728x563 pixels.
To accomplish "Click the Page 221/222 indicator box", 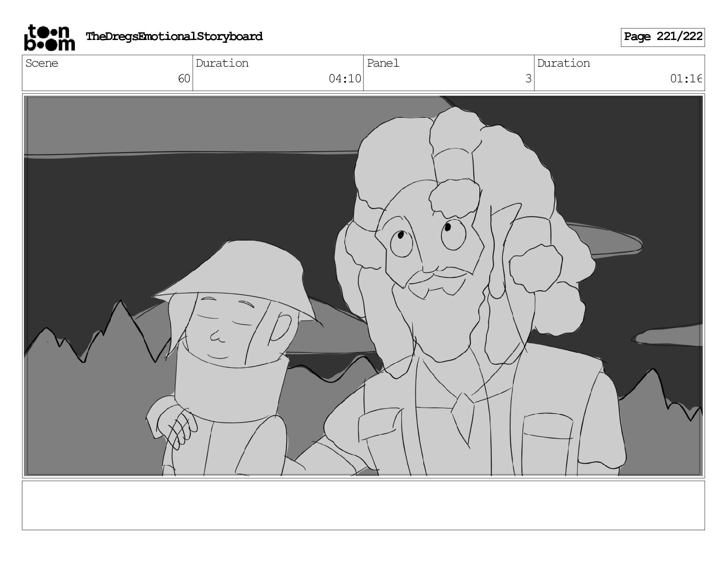I will tap(663, 37).
